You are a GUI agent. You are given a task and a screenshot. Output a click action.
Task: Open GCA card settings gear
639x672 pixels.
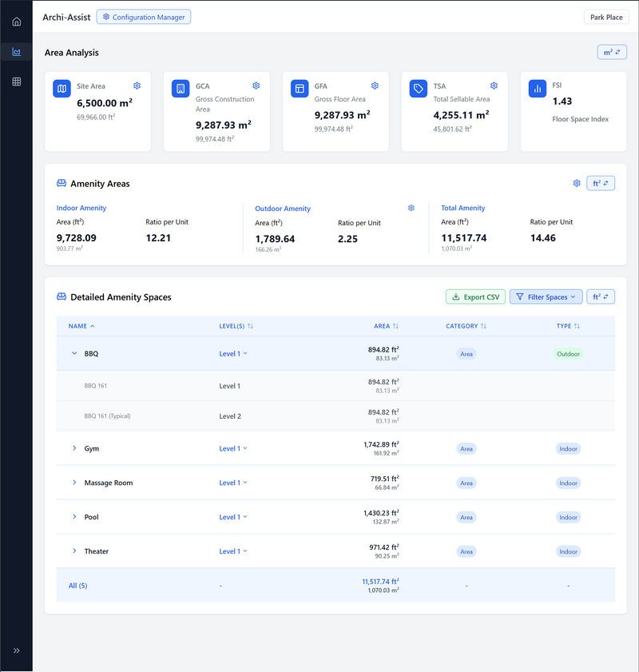coord(256,85)
